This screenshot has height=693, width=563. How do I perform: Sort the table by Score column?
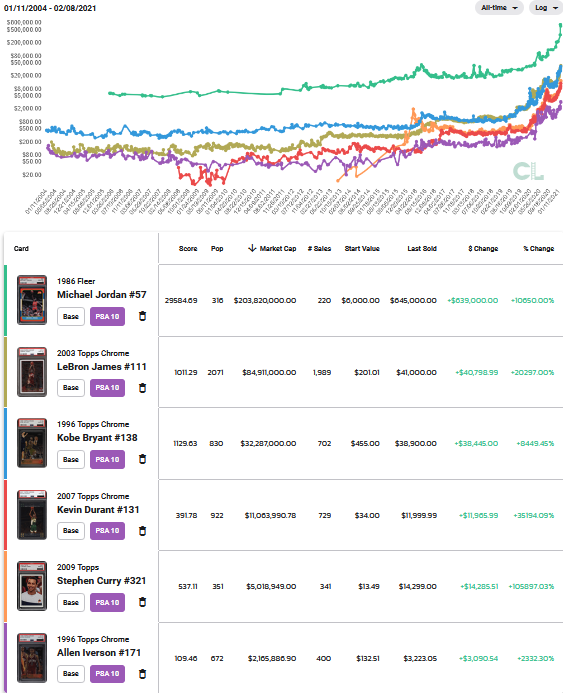pyautogui.click(x=188, y=248)
